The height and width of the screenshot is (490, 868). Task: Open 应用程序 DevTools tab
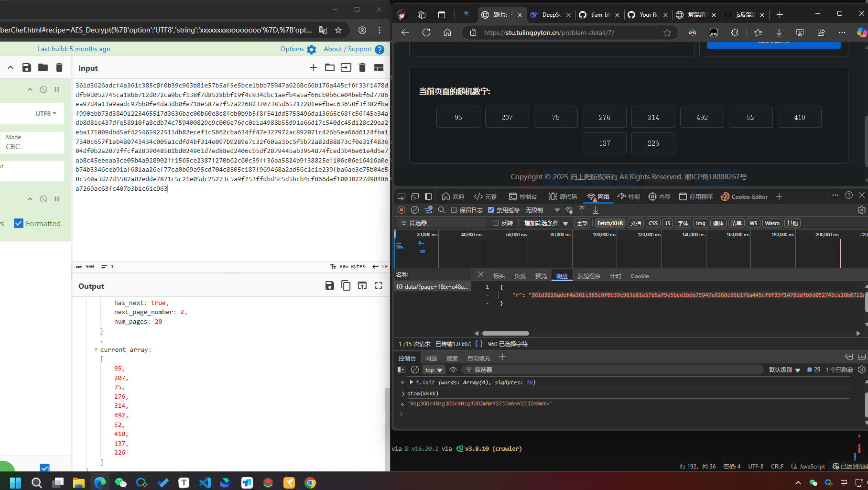click(695, 196)
